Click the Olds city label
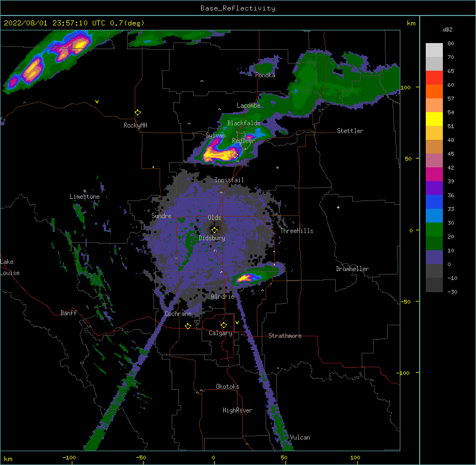The height and width of the screenshot is (465, 476). pyautogui.click(x=214, y=218)
